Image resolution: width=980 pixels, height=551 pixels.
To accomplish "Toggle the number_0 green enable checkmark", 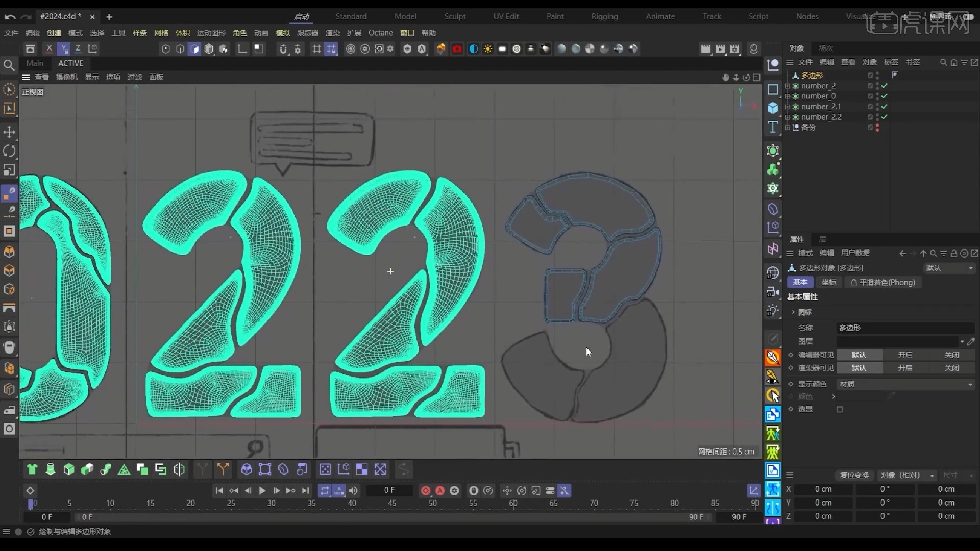I will [884, 96].
